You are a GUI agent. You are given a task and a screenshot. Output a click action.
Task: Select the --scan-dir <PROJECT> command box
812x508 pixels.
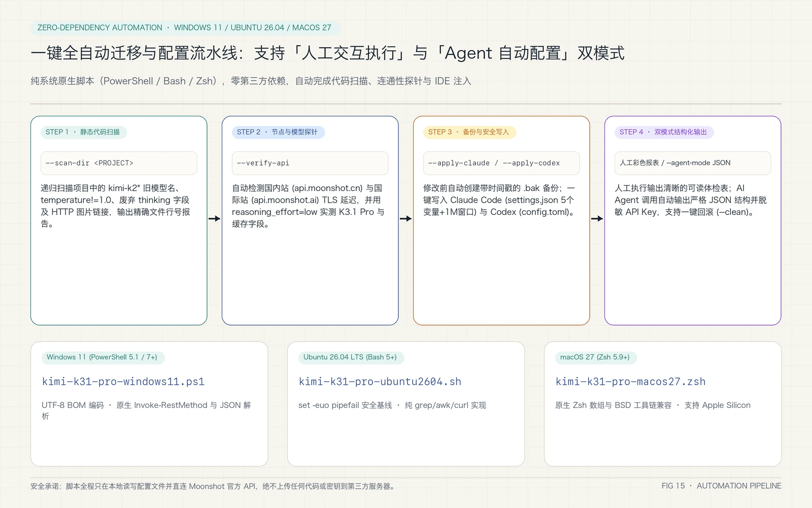pos(119,163)
